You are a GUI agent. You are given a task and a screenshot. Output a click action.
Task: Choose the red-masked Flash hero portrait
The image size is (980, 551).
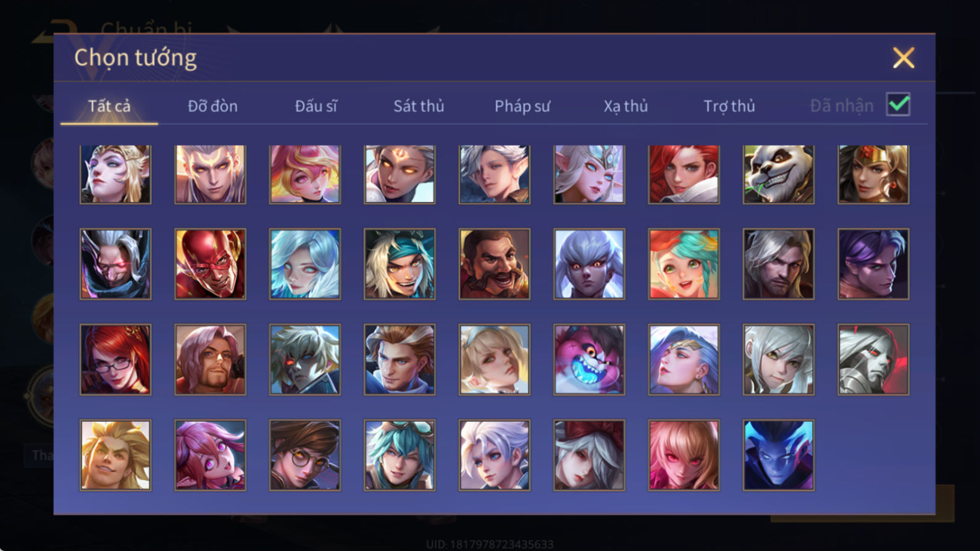pos(210,264)
